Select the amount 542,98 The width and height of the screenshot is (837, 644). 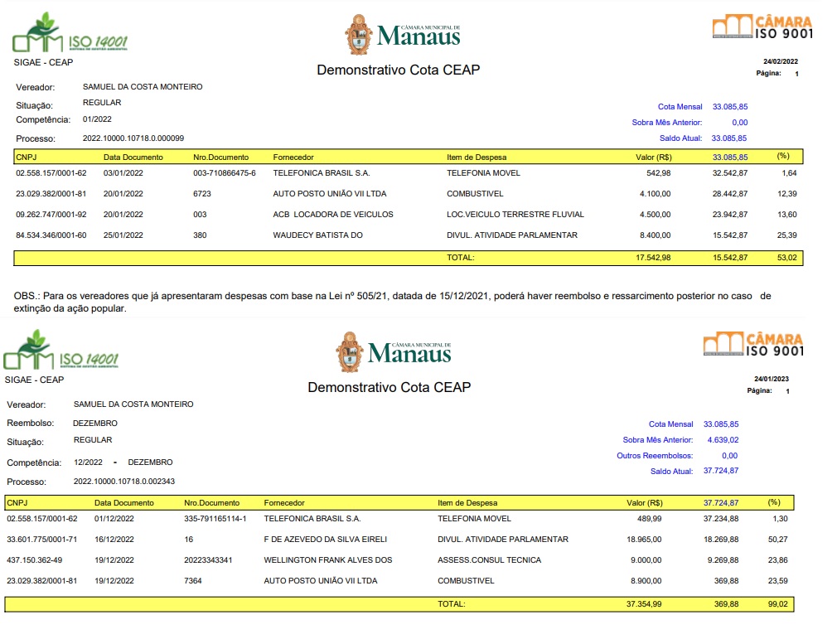(659, 173)
